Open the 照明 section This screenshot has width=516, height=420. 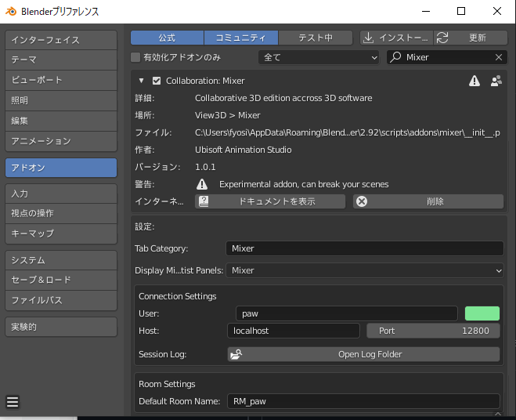point(61,100)
